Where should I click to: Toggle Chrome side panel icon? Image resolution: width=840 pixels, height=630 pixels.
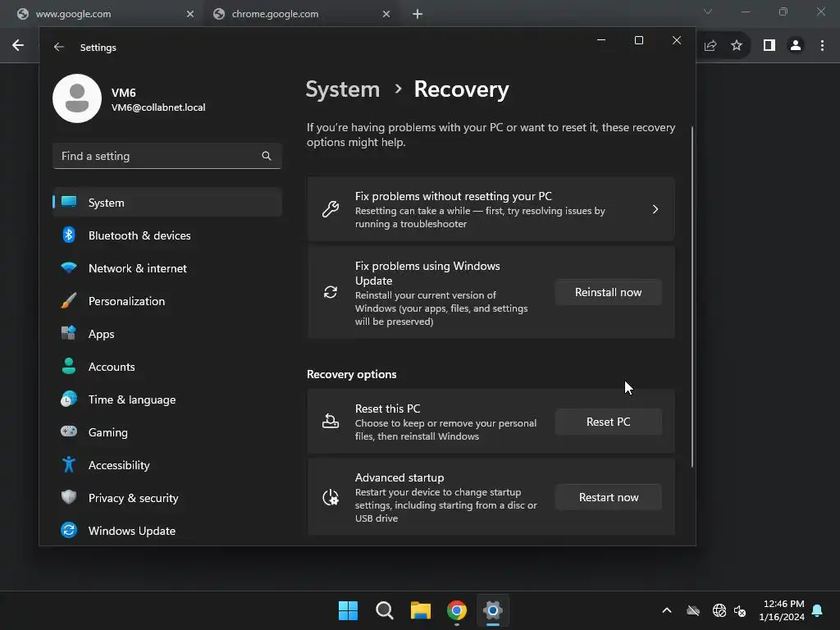click(x=769, y=46)
